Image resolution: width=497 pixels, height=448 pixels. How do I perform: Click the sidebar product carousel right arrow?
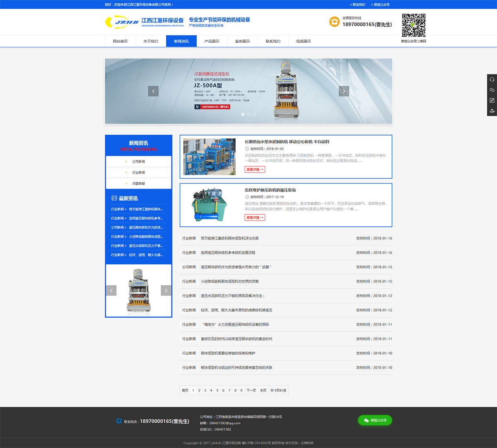(166, 291)
